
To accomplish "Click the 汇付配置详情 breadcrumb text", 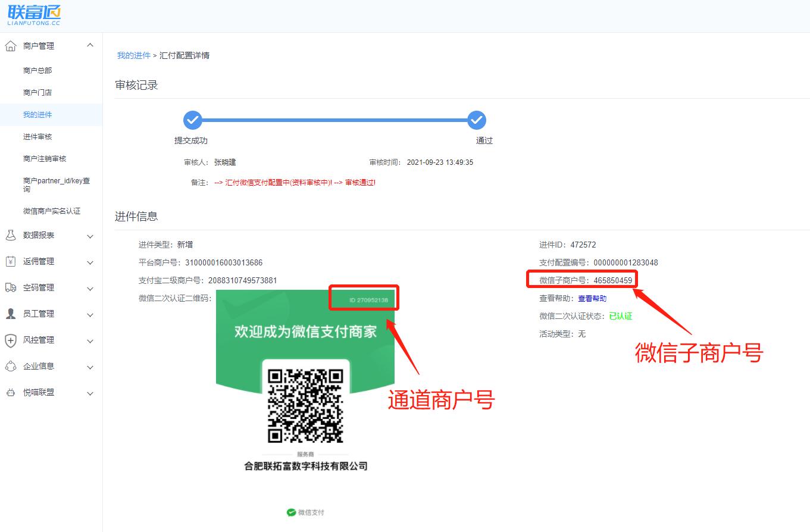I will [184, 55].
